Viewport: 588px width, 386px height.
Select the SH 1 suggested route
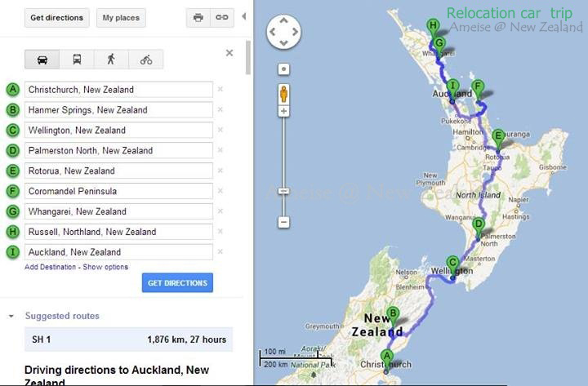[129, 339]
